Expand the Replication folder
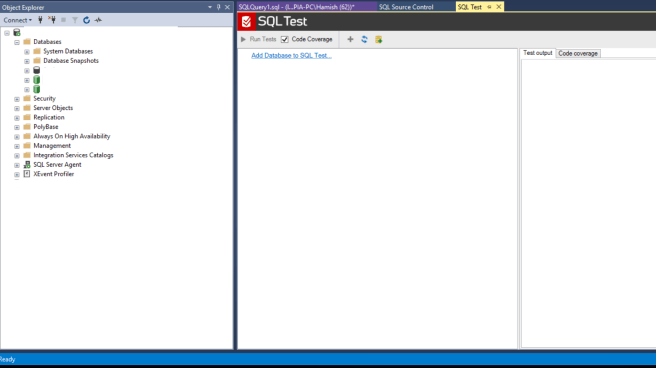Viewport: 656px width, 368px height. click(17, 118)
